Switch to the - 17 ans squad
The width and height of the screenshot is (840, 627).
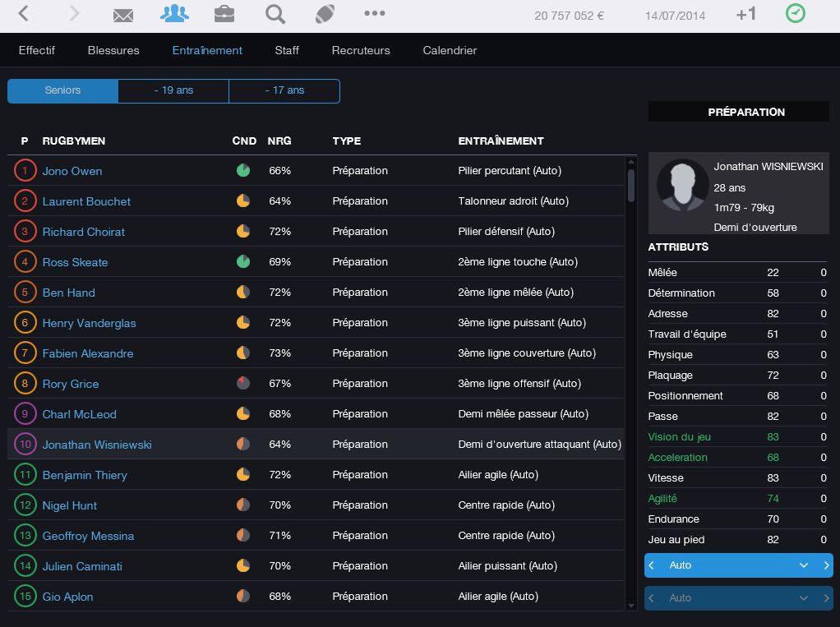pos(284,90)
